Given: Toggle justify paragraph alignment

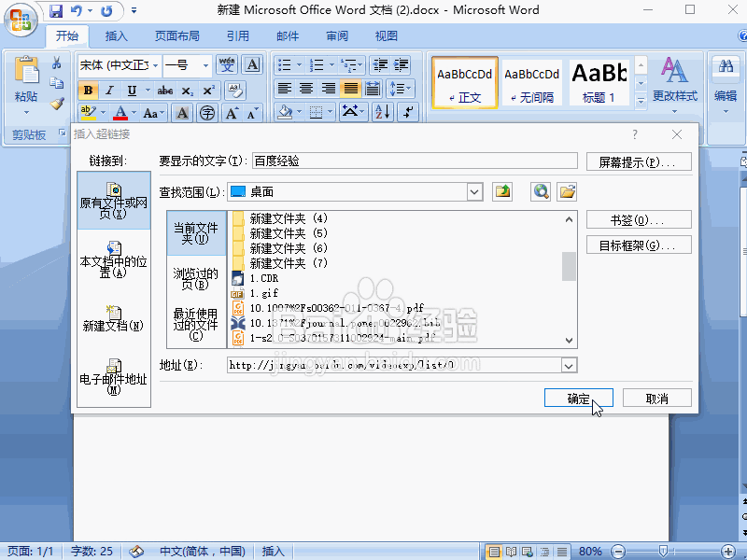Looking at the screenshot, I should (x=351, y=89).
